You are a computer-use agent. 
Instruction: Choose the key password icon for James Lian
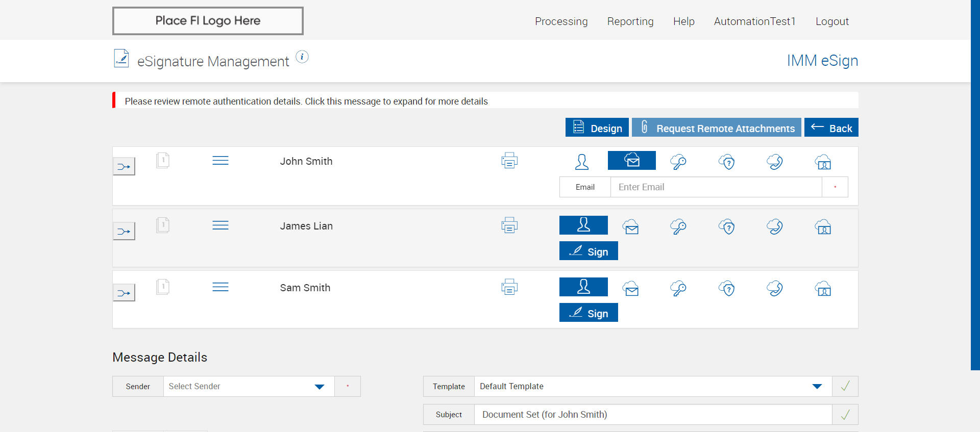tap(678, 226)
